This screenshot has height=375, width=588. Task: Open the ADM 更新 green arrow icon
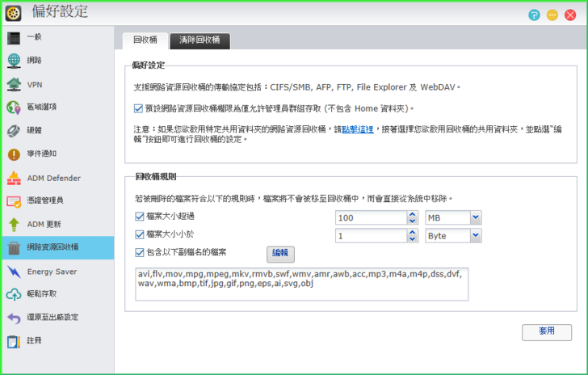(14, 224)
